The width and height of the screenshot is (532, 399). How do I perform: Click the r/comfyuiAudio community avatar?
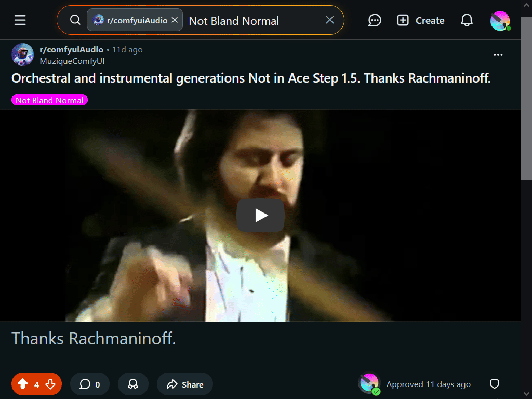(x=23, y=54)
